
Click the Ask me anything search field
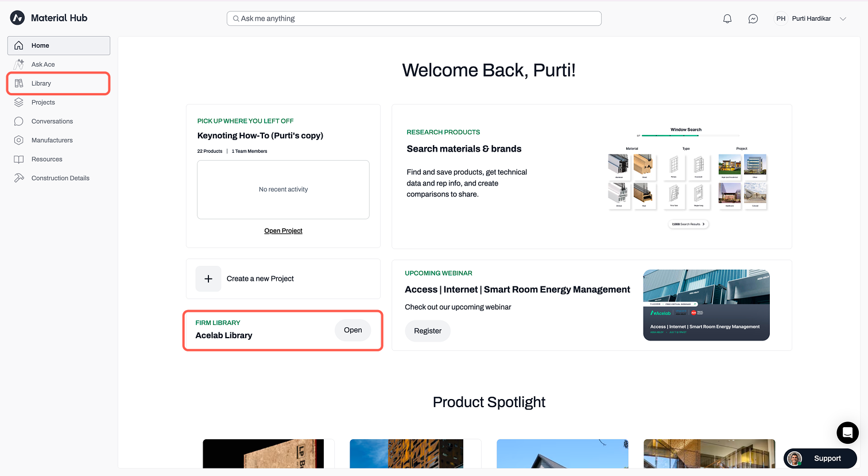click(x=414, y=18)
